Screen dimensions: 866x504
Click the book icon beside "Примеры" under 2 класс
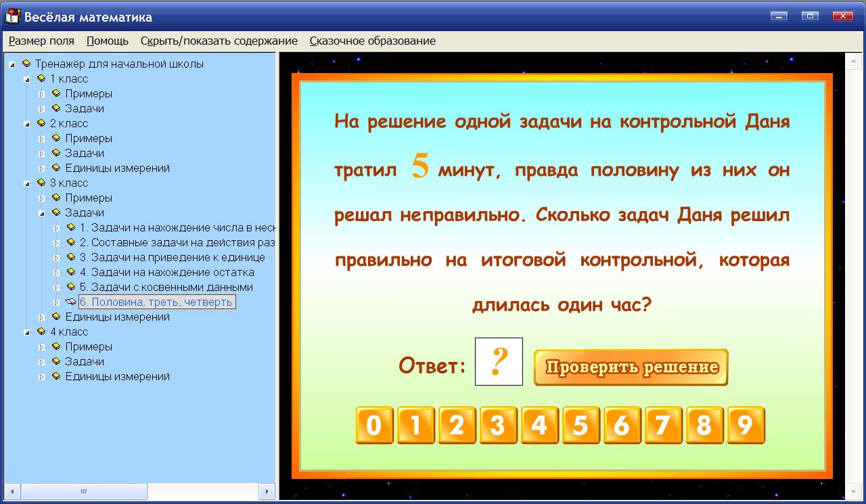pos(55,138)
